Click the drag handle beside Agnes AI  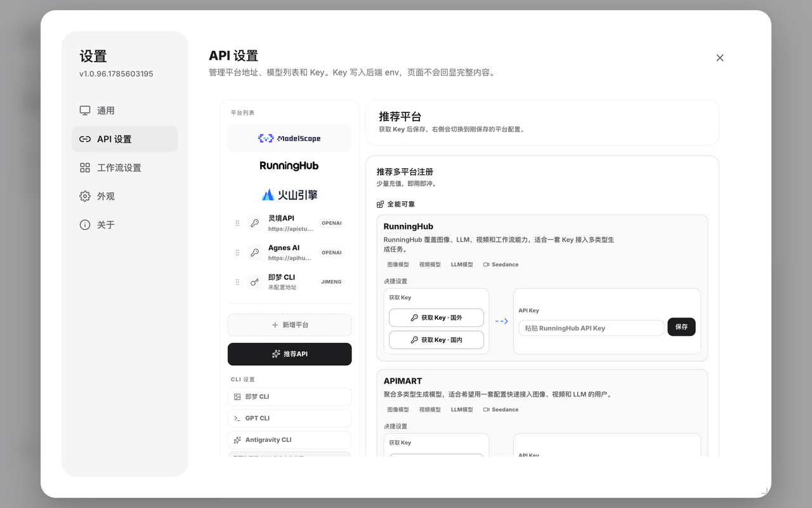click(237, 253)
